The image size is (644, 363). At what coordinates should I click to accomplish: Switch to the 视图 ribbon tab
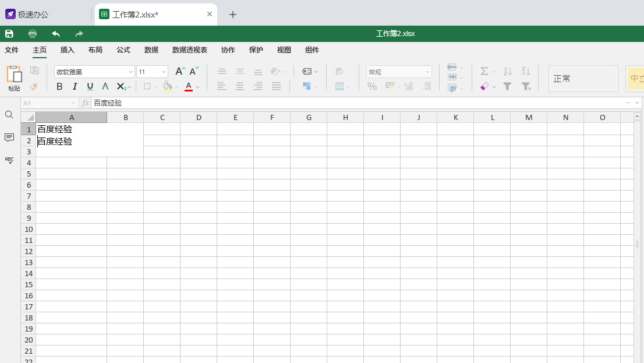(284, 50)
